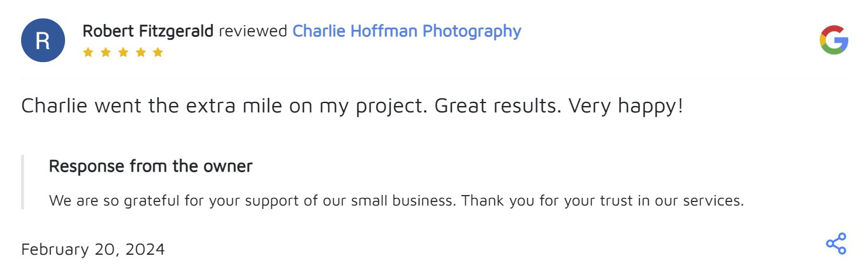The width and height of the screenshot is (868, 277).
Task: Click the gray quote bar beside owner response
Action: coord(23,182)
